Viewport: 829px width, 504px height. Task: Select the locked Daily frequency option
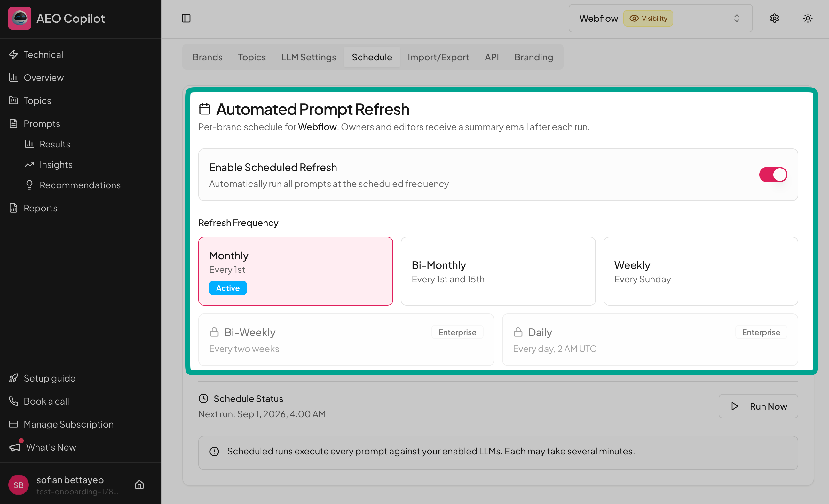pyautogui.click(x=650, y=340)
